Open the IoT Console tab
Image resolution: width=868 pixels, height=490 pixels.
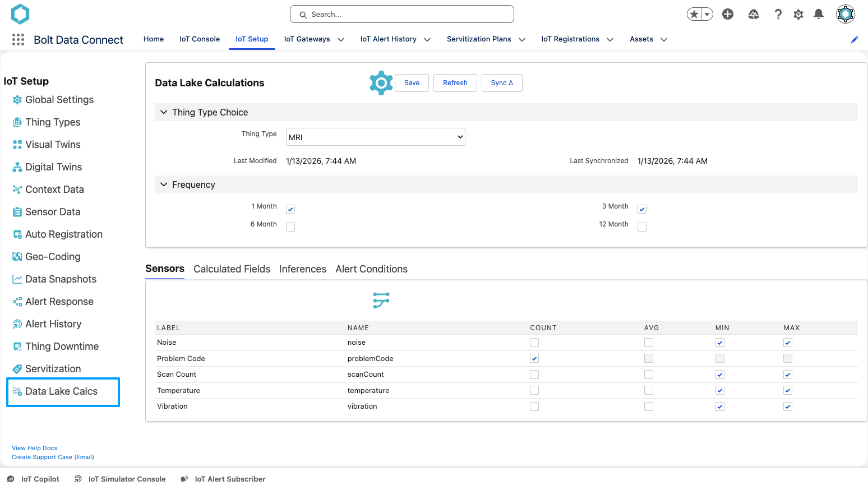[x=200, y=39]
